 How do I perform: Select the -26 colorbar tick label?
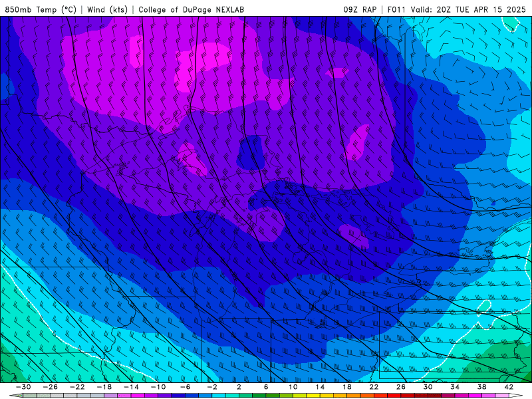pos(51,387)
